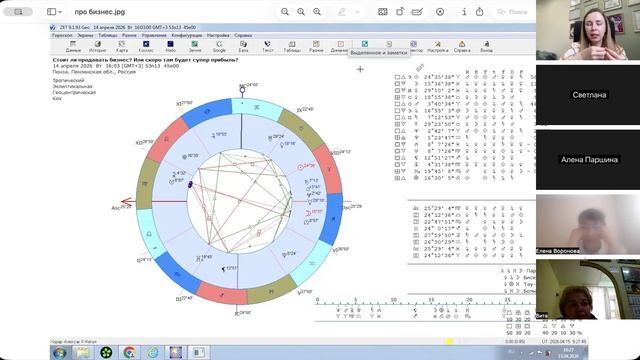
Task: Click the 'Пенза, Пензенская обл., Россия' location text
Action: click(94, 72)
